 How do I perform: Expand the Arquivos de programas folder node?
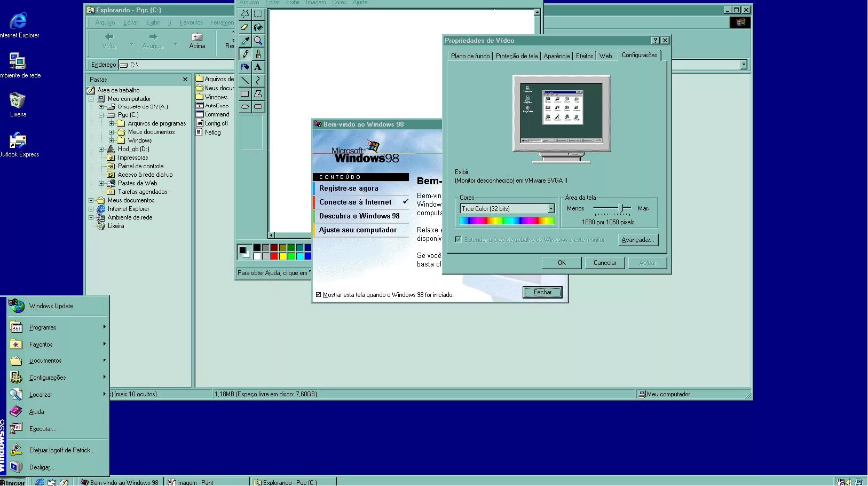tap(112, 123)
